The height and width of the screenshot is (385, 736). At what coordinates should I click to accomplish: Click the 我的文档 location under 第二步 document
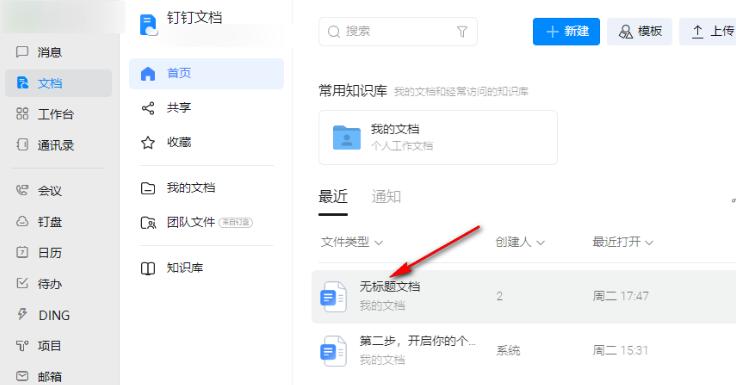pyautogui.click(x=382, y=360)
